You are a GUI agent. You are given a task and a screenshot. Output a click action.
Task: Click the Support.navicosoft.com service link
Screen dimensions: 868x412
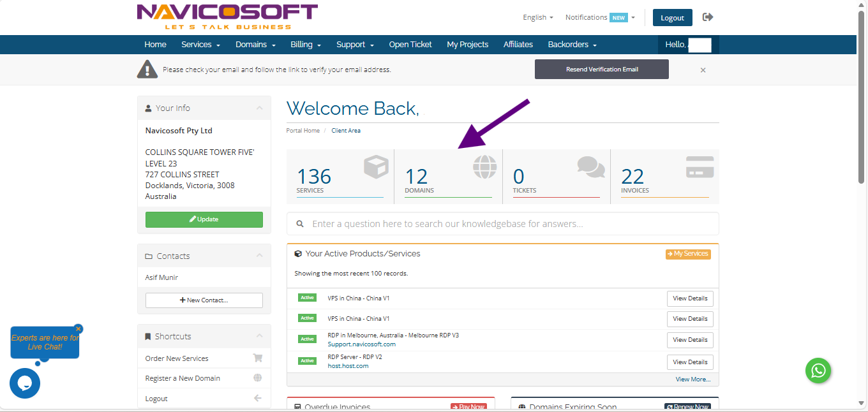[361, 344]
